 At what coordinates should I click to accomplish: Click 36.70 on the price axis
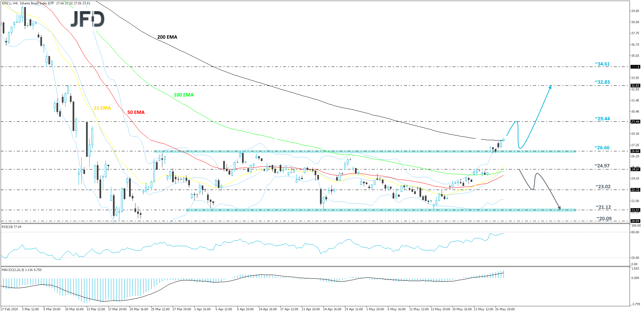pyautogui.click(x=635, y=44)
